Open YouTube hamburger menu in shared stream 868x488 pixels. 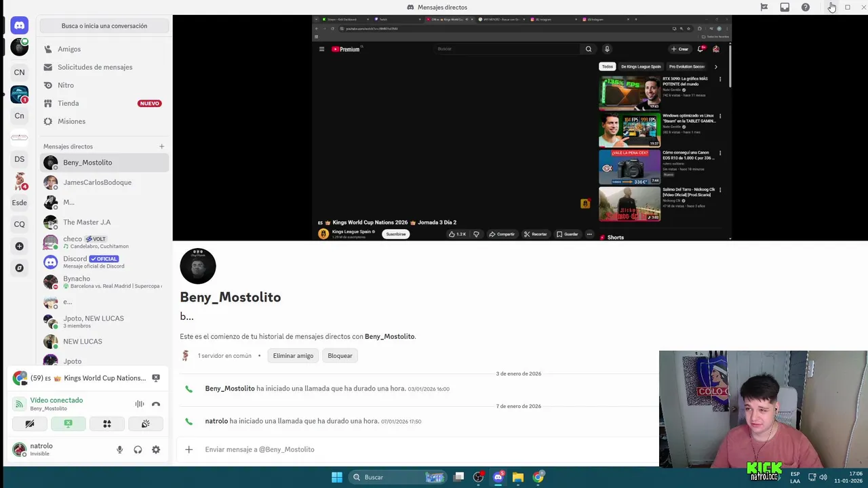(321, 49)
